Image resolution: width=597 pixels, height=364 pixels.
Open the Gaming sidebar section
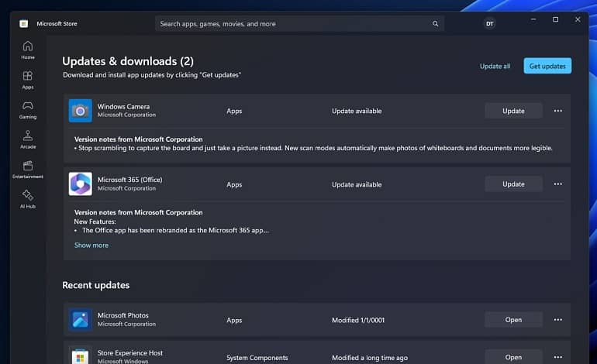(27, 110)
